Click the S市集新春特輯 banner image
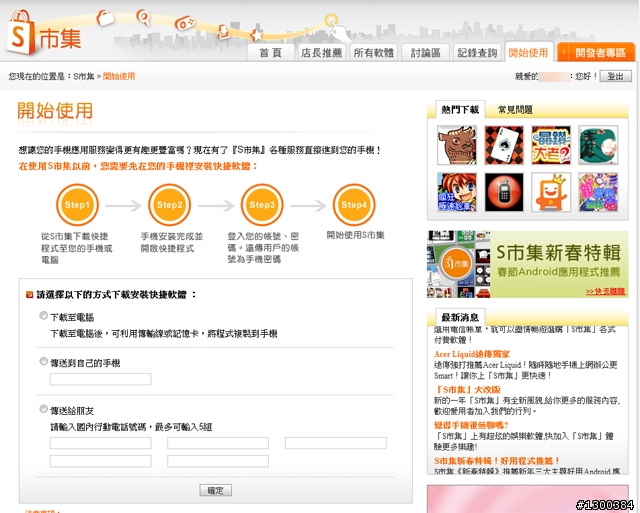The width and height of the screenshot is (640, 513). (x=528, y=264)
